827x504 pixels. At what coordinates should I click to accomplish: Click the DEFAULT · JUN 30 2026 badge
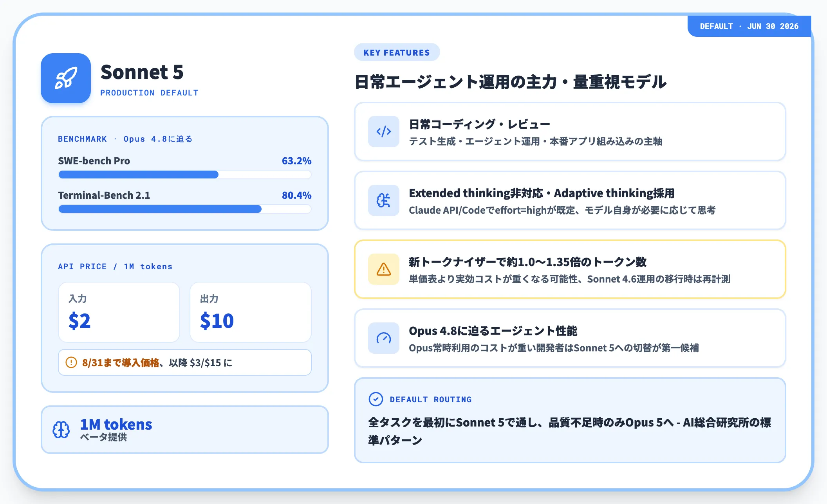[x=749, y=26]
